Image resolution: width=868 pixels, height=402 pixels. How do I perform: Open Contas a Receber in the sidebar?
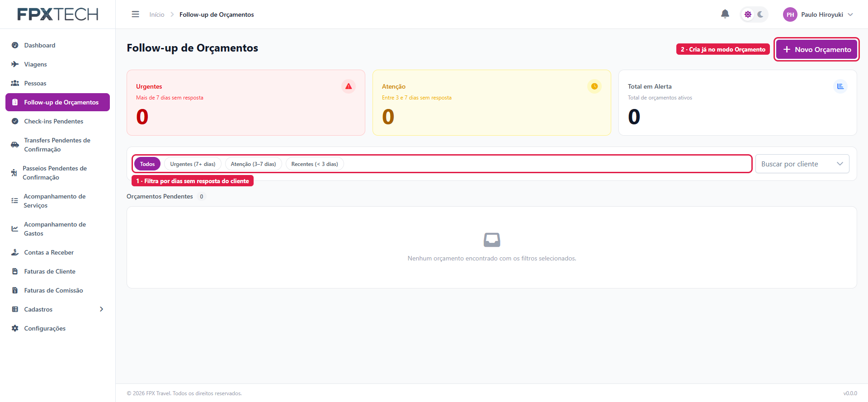[x=57, y=252]
